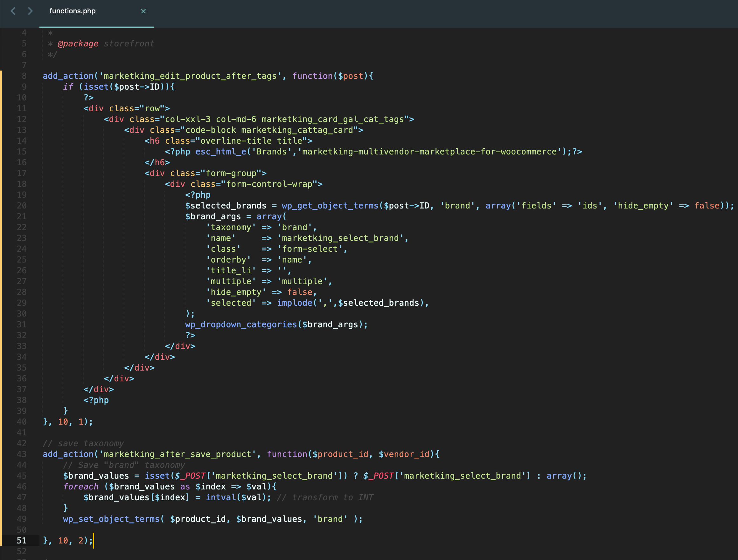
Task: Click 'overline-title title' class string
Action: pos(251,141)
